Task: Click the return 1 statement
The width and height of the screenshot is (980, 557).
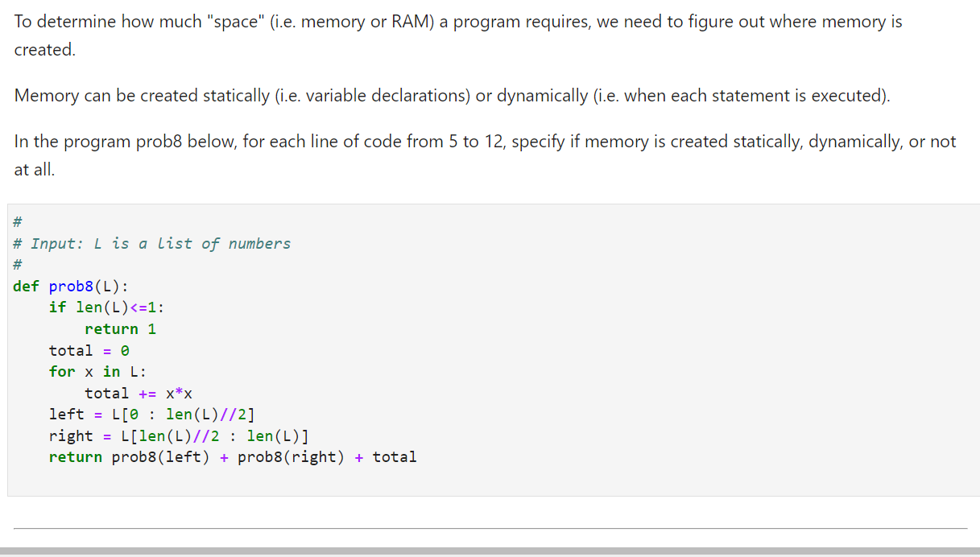Action: (x=121, y=328)
